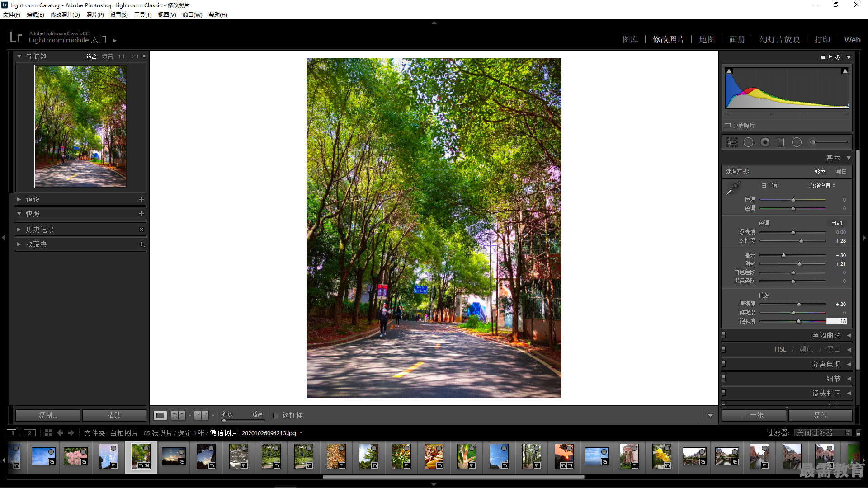
Task: Open second monitor window icon
Action: pos(29,433)
